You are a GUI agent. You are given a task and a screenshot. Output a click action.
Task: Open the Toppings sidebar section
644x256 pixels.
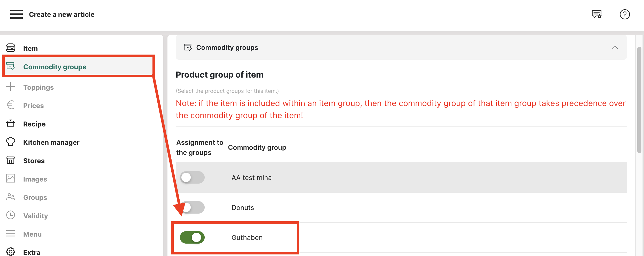[39, 87]
